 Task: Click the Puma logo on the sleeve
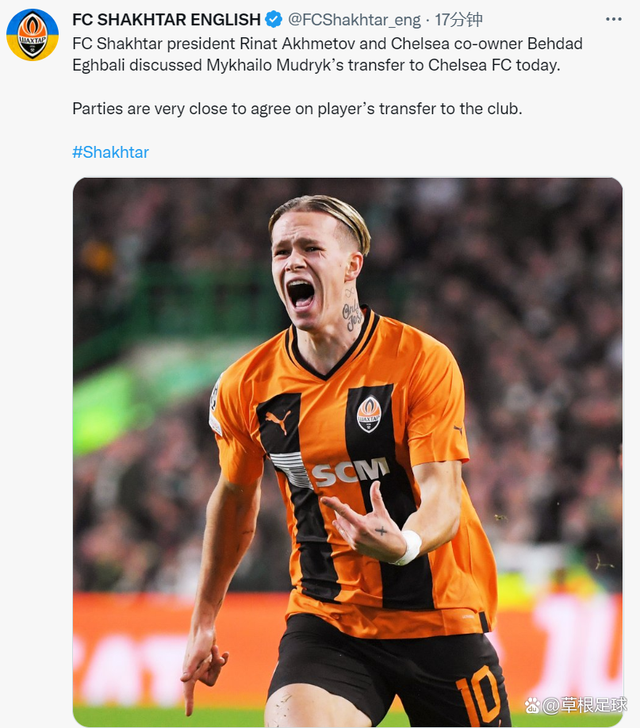pos(458,429)
